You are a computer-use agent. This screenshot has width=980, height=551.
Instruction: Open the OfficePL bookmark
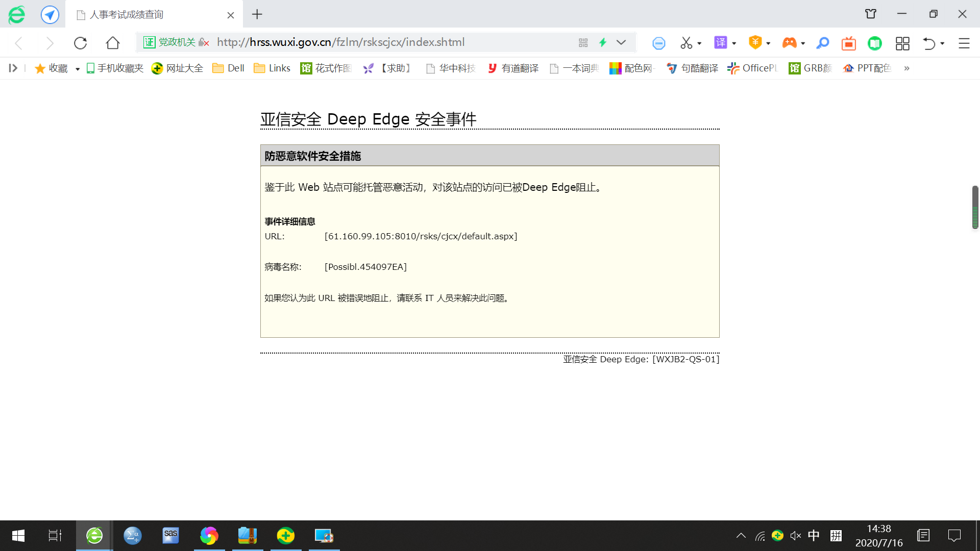[x=752, y=68]
